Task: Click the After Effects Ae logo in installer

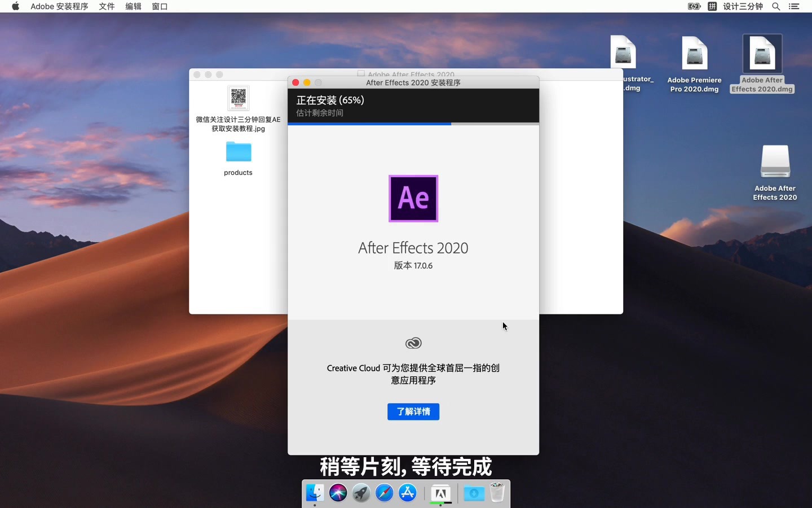Action: tap(413, 199)
